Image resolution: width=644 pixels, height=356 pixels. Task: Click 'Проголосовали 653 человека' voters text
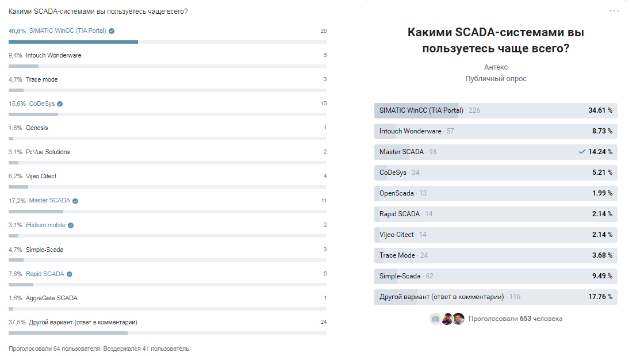515,319
